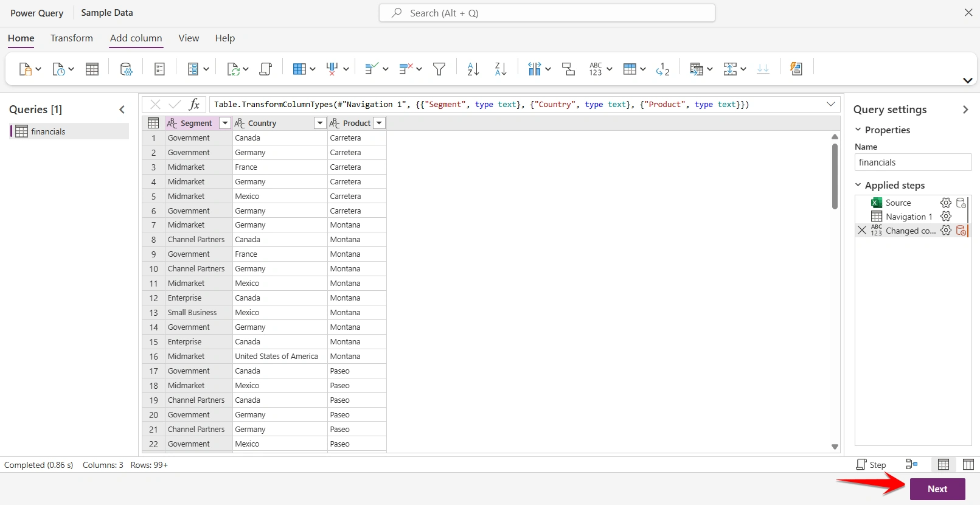
Task: Toggle the diagram view button
Action: (x=911, y=465)
